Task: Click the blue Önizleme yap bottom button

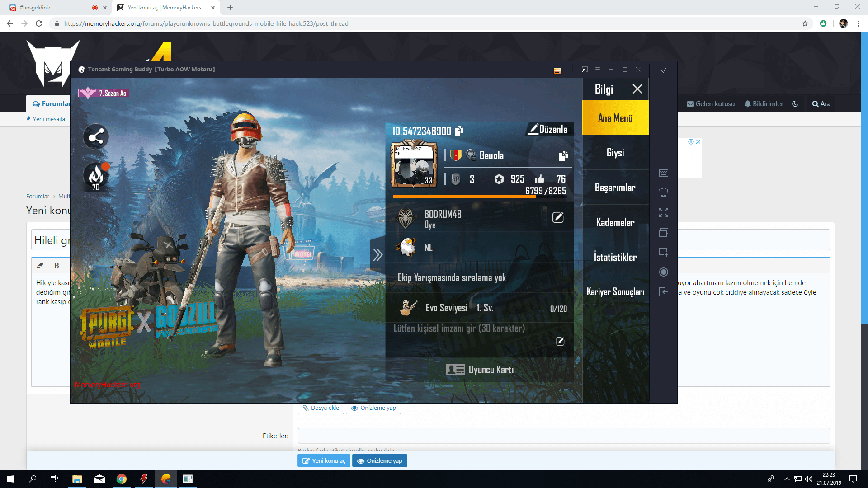Action: [380, 461]
